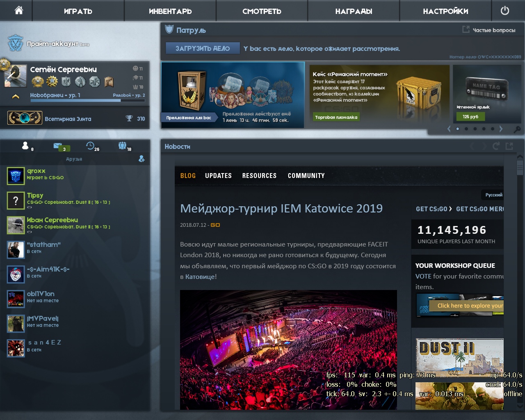
Task: Open news in external browser icon
Action: 509,146
